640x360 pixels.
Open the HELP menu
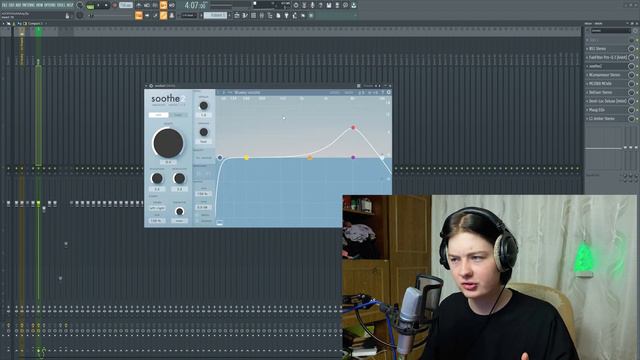[x=70, y=5]
